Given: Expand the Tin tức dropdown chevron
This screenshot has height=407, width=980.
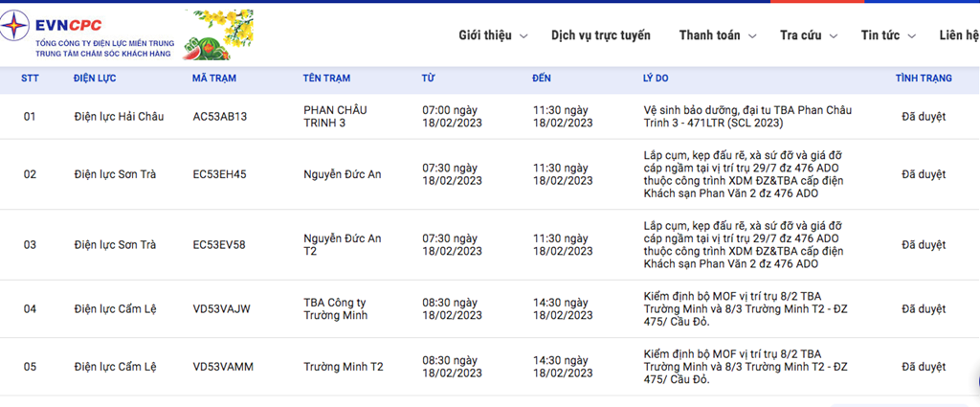Looking at the screenshot, I should pyautogui.click(x=912, y=36).
